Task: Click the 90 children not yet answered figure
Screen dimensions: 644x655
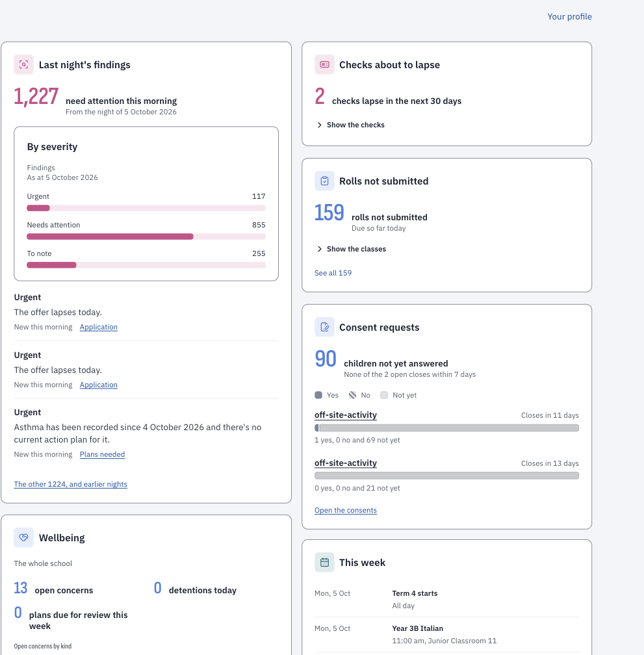Action: [326, 359]
